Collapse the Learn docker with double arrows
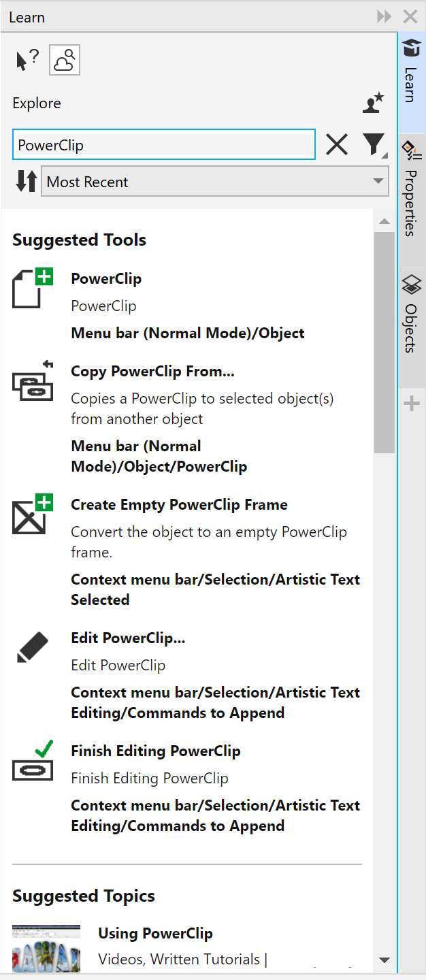Viewport: 426px width, 980px height. pos(384,17)
